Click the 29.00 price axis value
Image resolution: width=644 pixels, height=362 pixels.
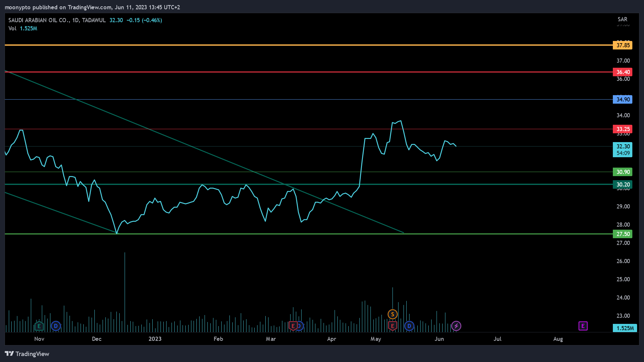pos(623,206)
